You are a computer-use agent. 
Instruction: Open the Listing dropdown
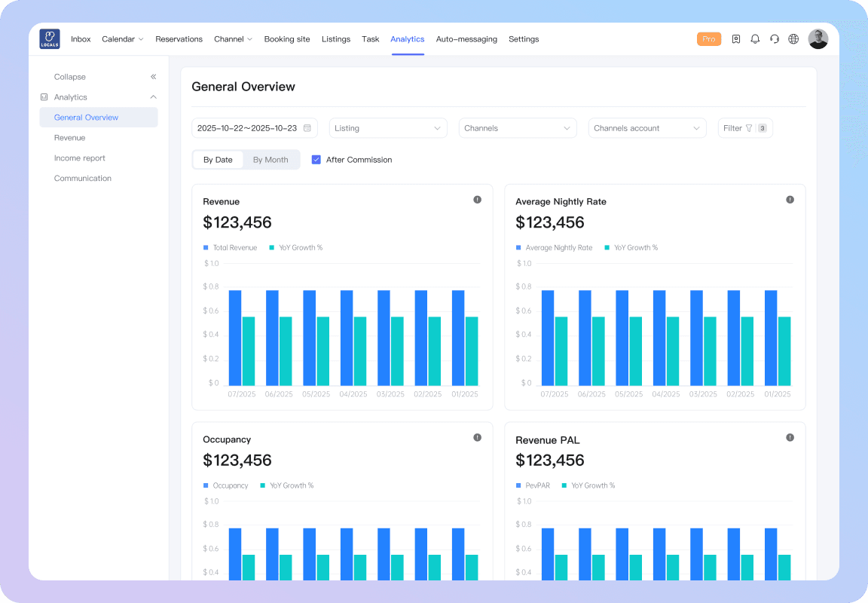pyautogui.click(x=388, y=128)
